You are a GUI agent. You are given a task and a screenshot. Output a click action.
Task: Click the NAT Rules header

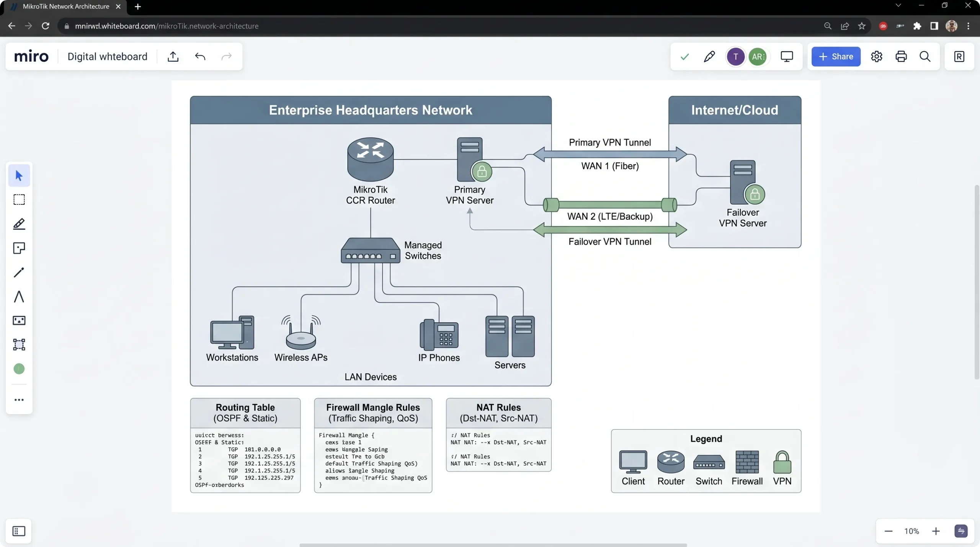click(498, 413)
